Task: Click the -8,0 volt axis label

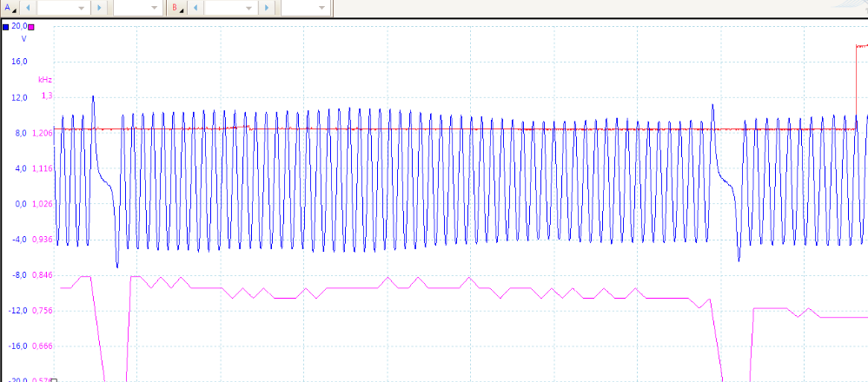Action: pyautogui.click(x=19, y=275)
